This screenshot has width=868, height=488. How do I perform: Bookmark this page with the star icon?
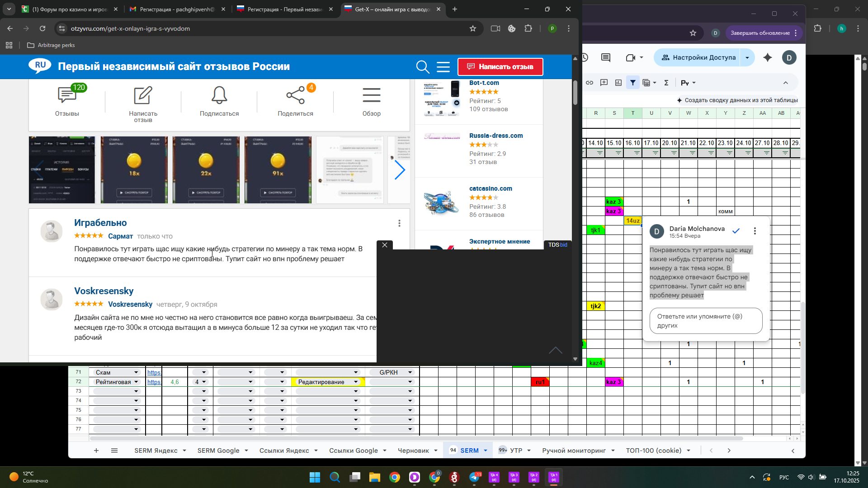473,28
